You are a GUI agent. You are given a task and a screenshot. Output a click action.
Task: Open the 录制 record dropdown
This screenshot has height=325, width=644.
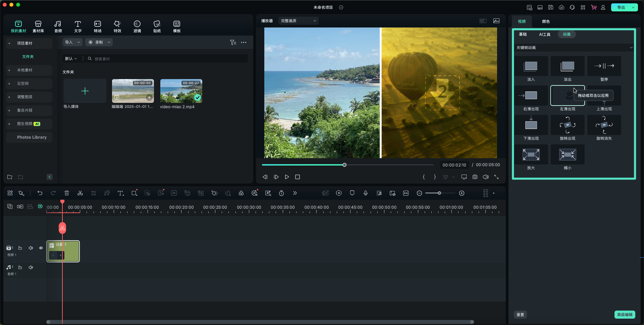point(99,42)
